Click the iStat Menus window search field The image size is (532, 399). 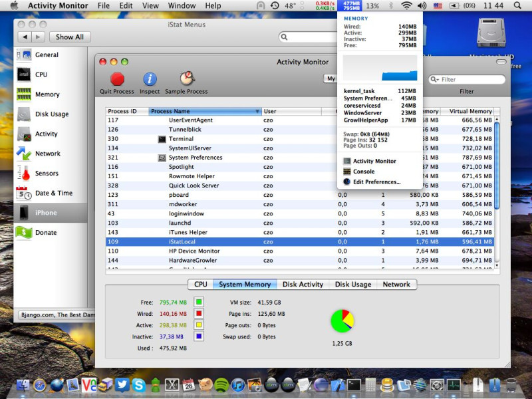point(308,37)
